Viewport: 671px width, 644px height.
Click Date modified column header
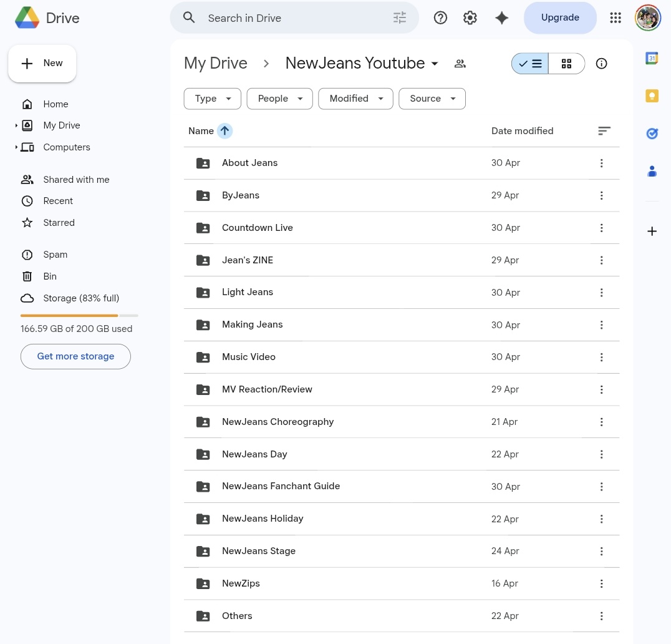[522, 131]
